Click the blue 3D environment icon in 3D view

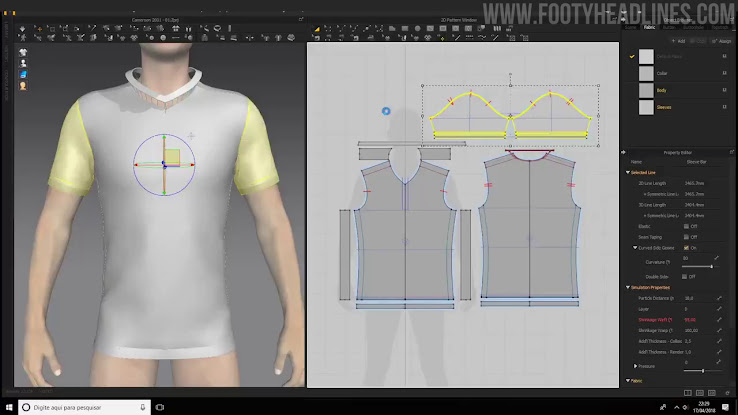(x=23, y=75)
